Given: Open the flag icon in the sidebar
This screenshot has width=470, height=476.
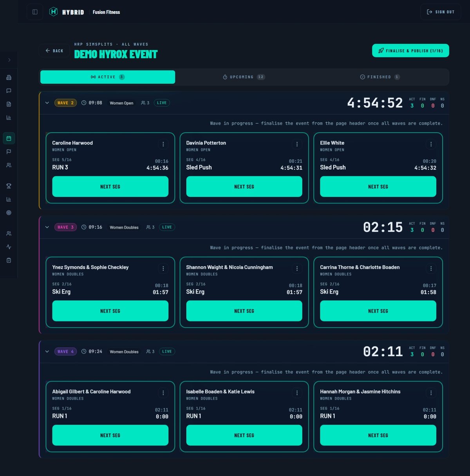Looking at the screenshot, I should [9, 151].
